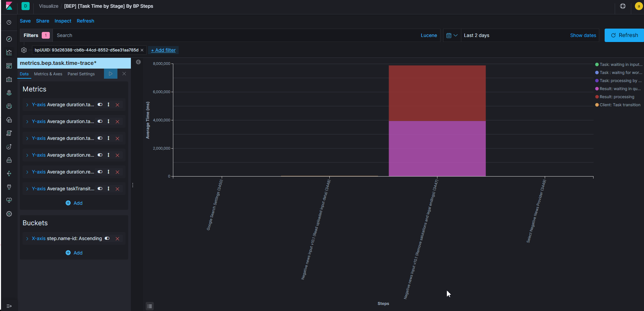Open the date quick menu calendar dropdown
This screenshot has width=644, height=311.
pos(452,35)
